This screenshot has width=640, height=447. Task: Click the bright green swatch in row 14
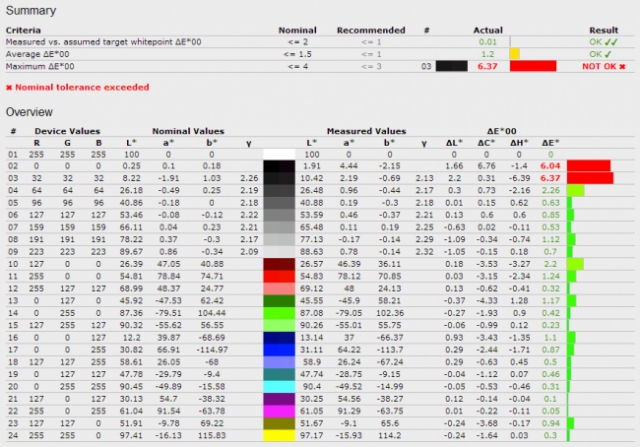pyautogui.click(x=284, y=312)
